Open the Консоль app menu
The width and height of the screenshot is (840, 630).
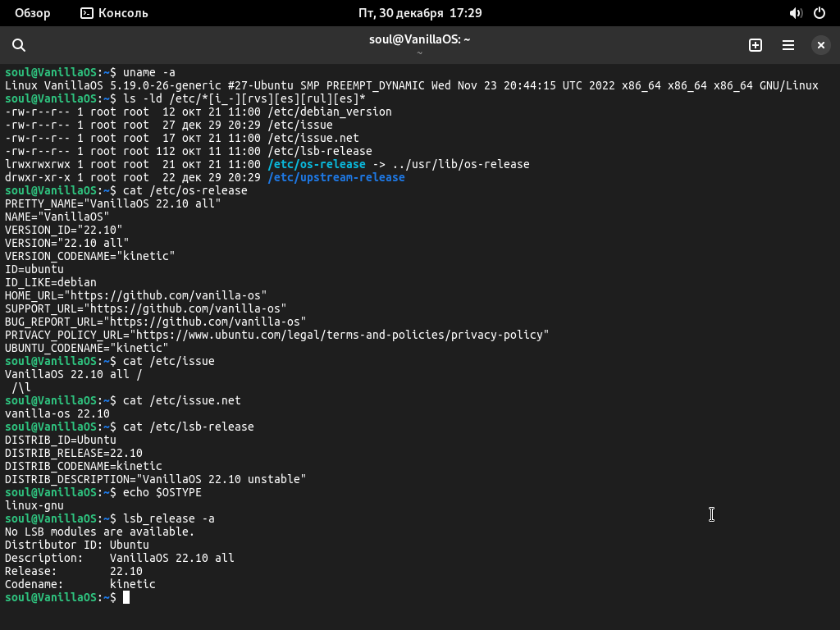pyautogui.click(x=114, y=13)
